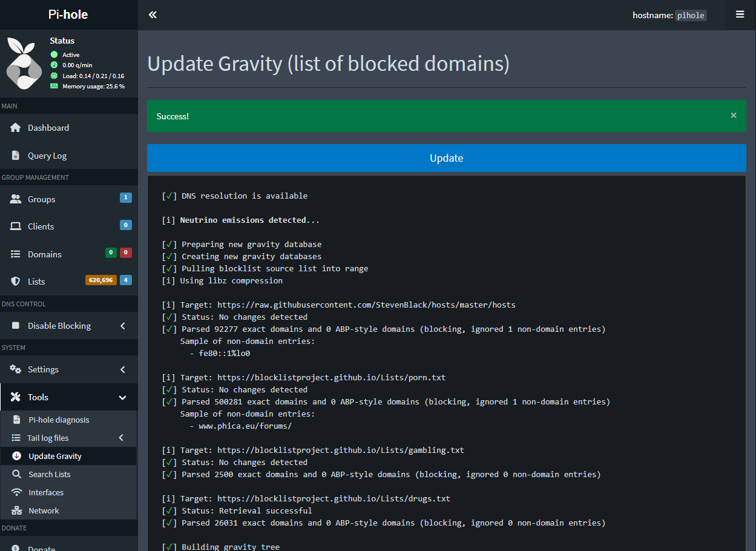Click the Search Lists magnifier icon

16,474
